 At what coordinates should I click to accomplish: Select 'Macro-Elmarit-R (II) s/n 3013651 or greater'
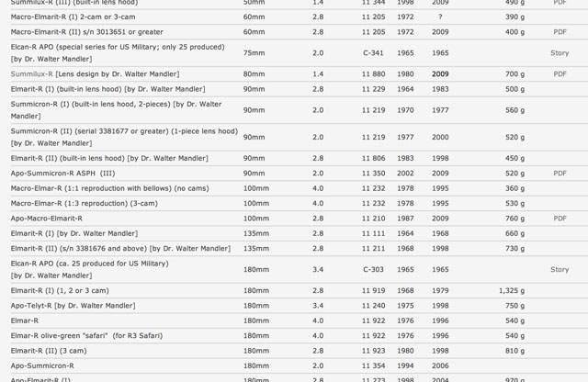click(x=87, y=32)
